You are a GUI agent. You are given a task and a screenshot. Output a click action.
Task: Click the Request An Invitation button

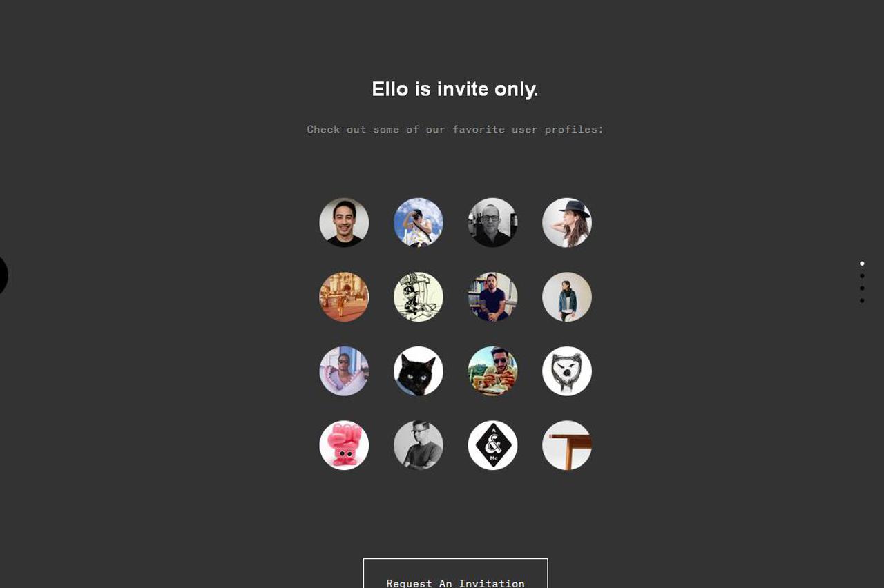pyautogui.click(x=456, y=574)
